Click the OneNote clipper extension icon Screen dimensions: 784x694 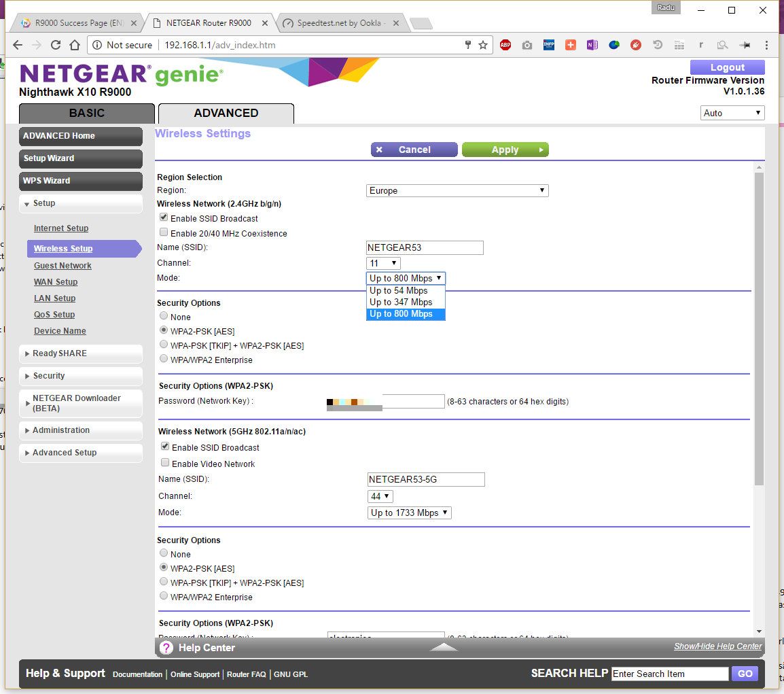592,45
